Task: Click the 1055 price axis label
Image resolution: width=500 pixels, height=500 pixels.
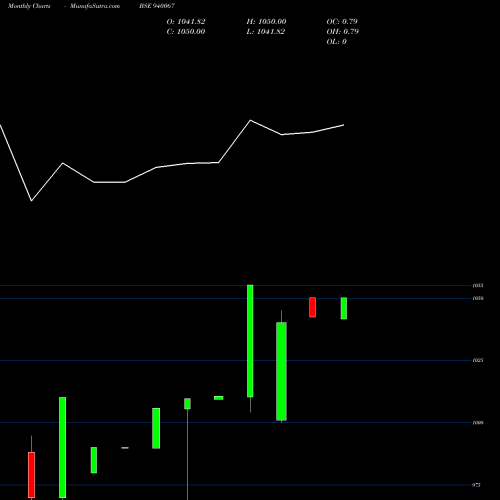Action: point(478,286)
